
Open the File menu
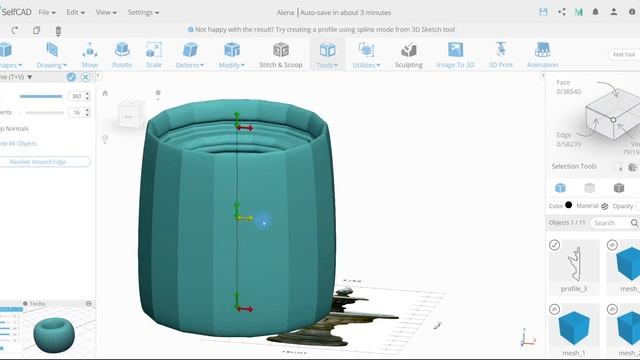pos(47,12)
